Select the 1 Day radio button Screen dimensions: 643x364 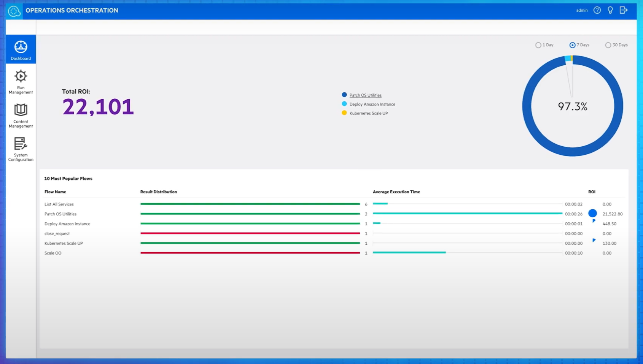pos(538,45)
